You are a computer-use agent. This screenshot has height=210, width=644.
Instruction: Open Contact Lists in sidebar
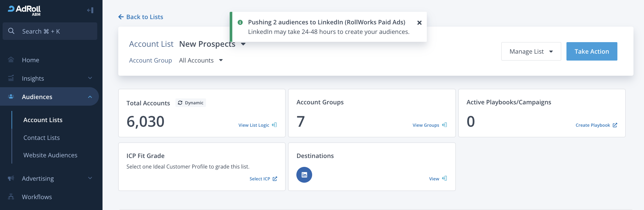(x=41, y=138)
